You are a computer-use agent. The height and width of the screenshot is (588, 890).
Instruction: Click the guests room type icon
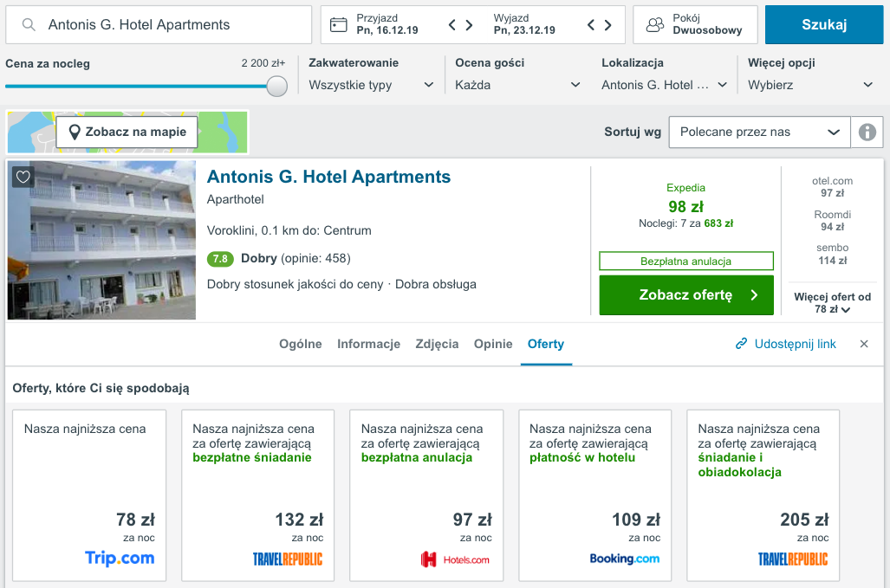point(654,24)
